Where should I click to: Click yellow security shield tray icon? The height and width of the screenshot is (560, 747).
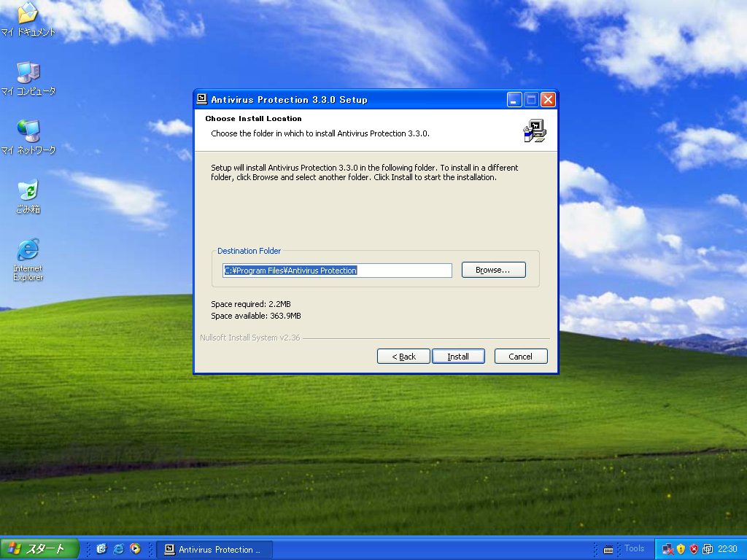tap(681, 550)
